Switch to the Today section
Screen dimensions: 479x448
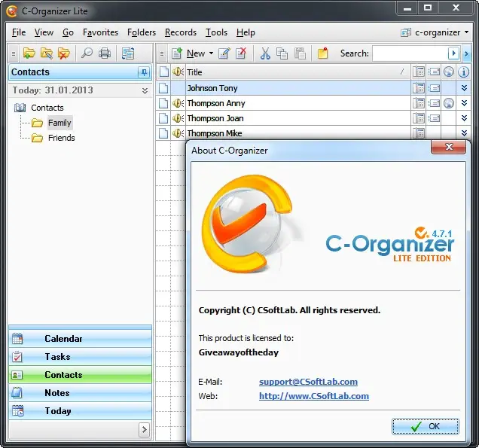tap(80, 411)
